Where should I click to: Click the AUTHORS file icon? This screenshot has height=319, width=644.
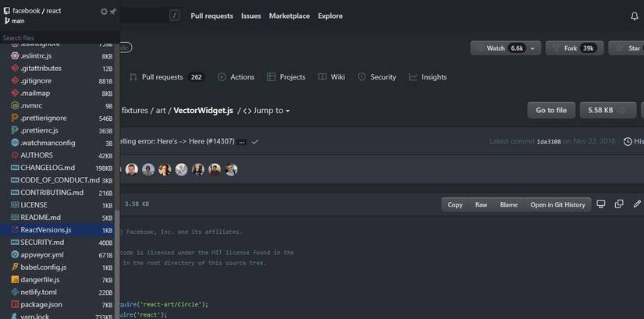tap(15, 155)
